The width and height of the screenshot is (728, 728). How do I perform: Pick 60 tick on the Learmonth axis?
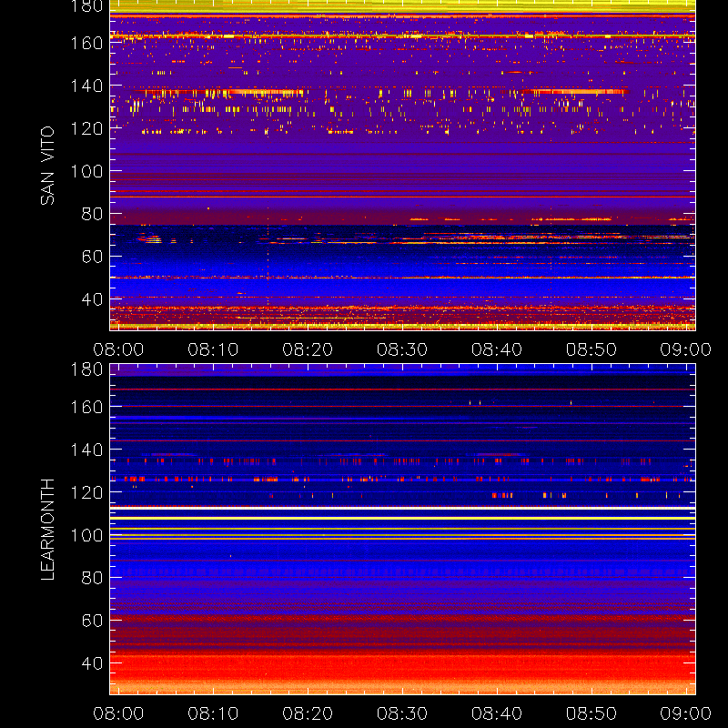click(x=92, y=621)
